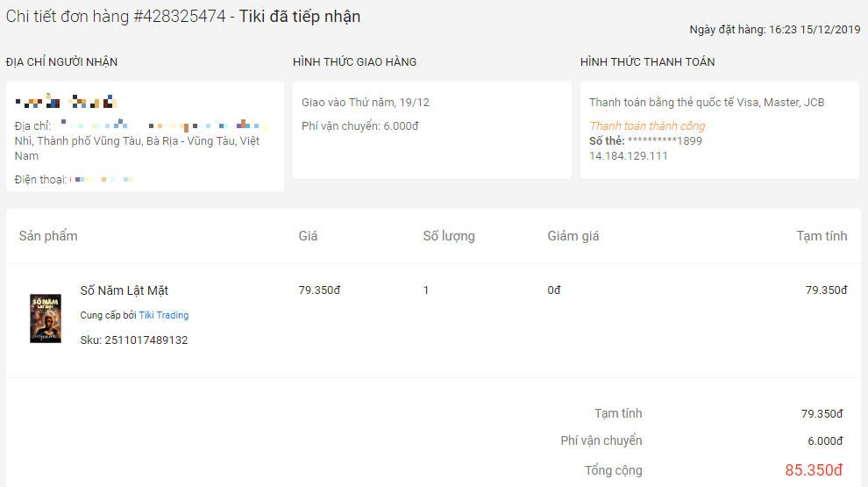
Task: Select the HÌNH THỨC THANH TOÁN section header
Action: (647, 62)
